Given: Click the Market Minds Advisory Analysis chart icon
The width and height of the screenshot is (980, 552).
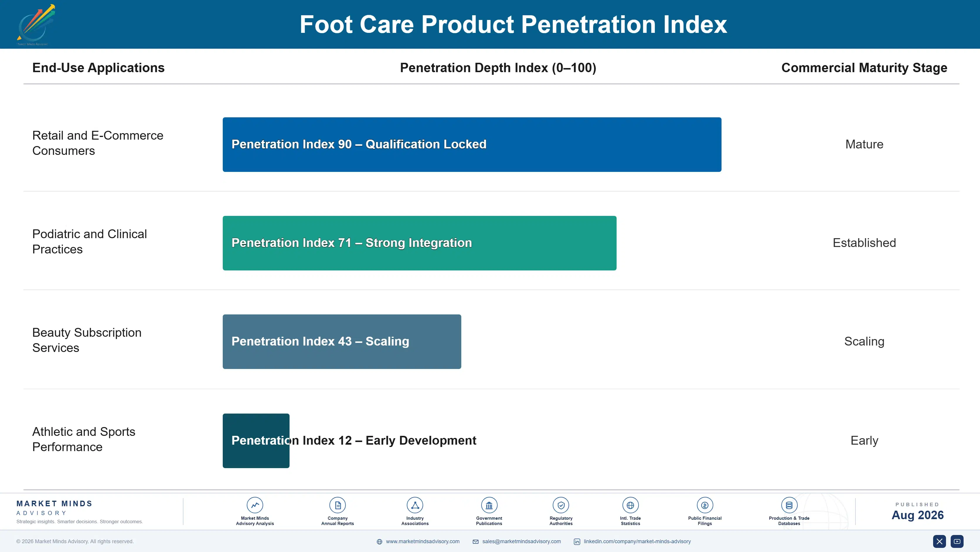Looking at the screenshot, I should coord(255,505).
